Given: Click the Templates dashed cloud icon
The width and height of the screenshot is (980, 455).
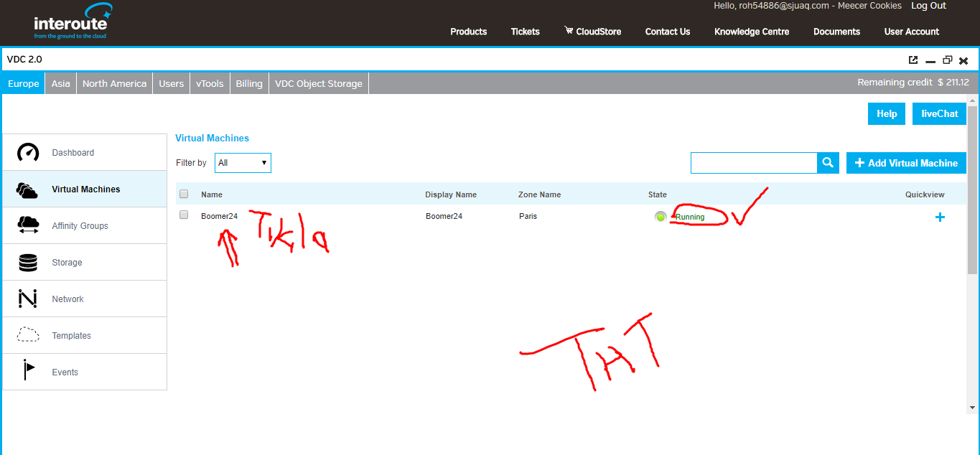Looking at the screenshot, I should coord(28,334).
